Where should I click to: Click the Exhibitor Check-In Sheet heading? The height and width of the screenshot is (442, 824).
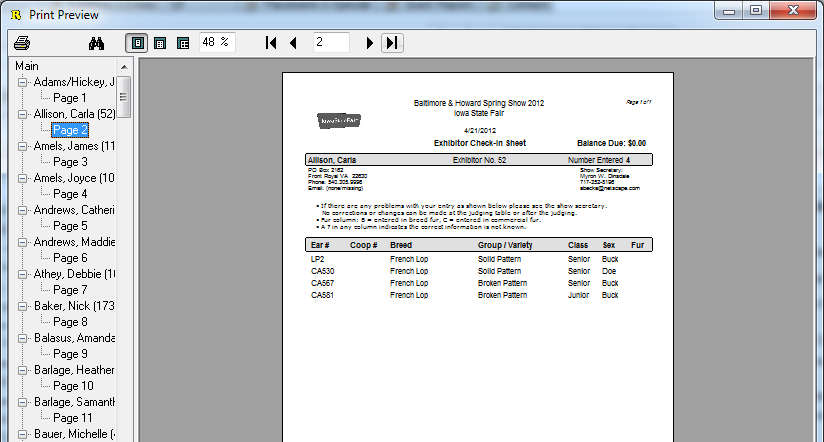click(480, 143)
